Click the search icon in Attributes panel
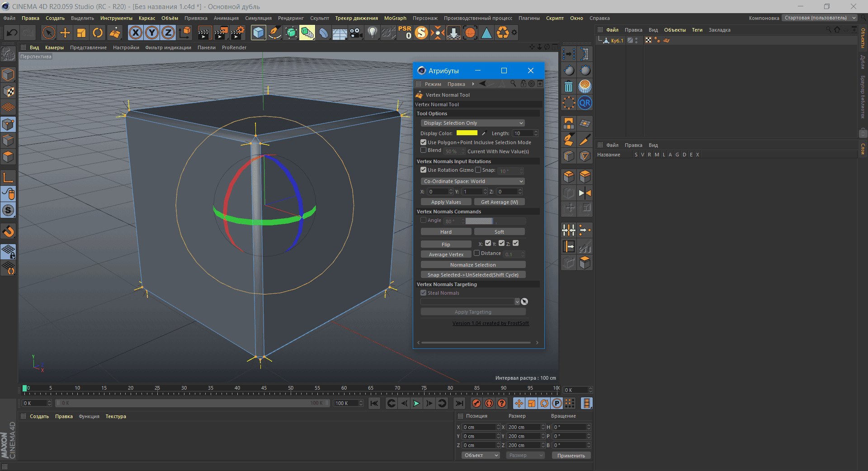This screenshot has width=868, height=471. 513,84
